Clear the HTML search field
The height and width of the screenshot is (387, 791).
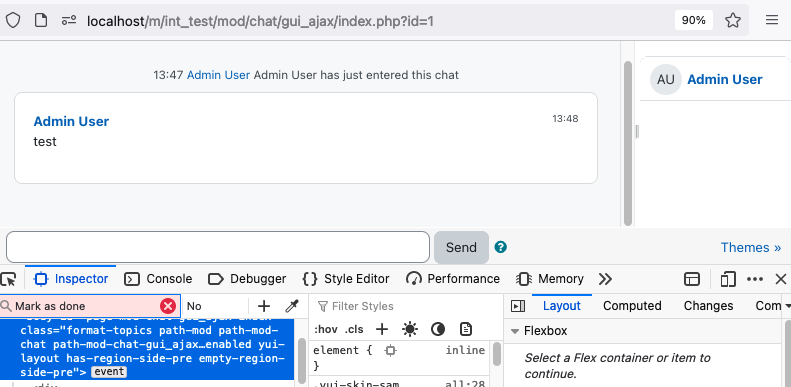[x=168, y=306]
